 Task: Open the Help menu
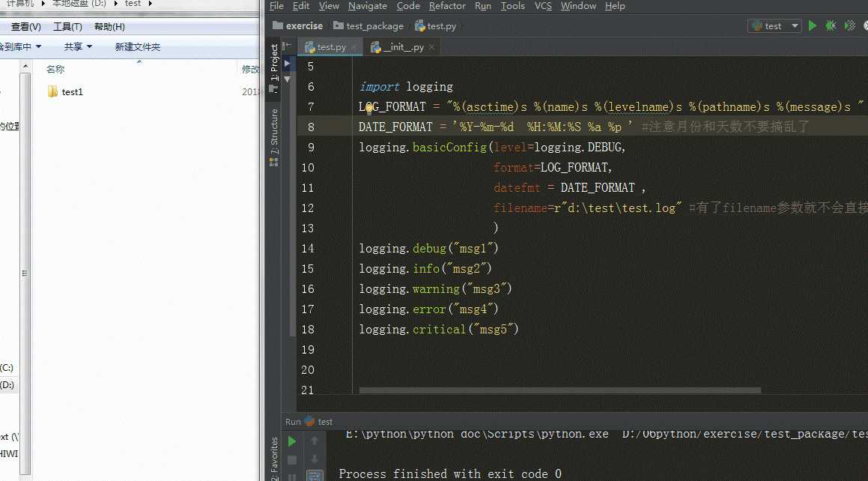[614, 6]
